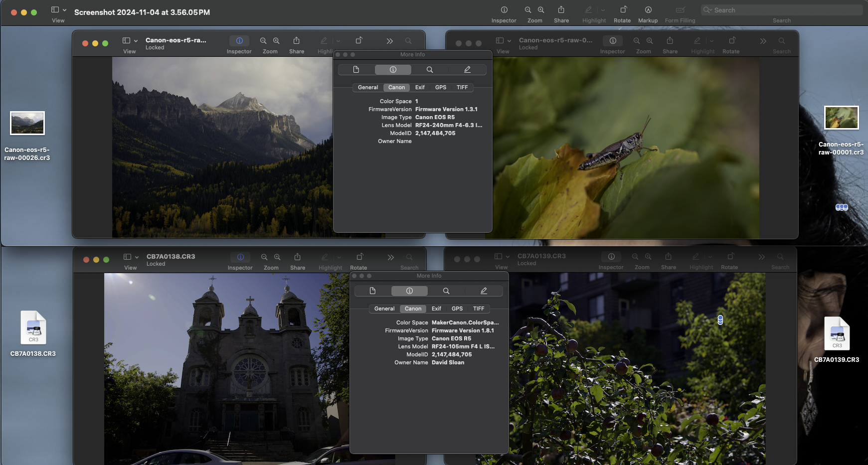Toggle Highlight pen in the top toolbar
Screen dimensions: 868x465
(x=589, y=10)
